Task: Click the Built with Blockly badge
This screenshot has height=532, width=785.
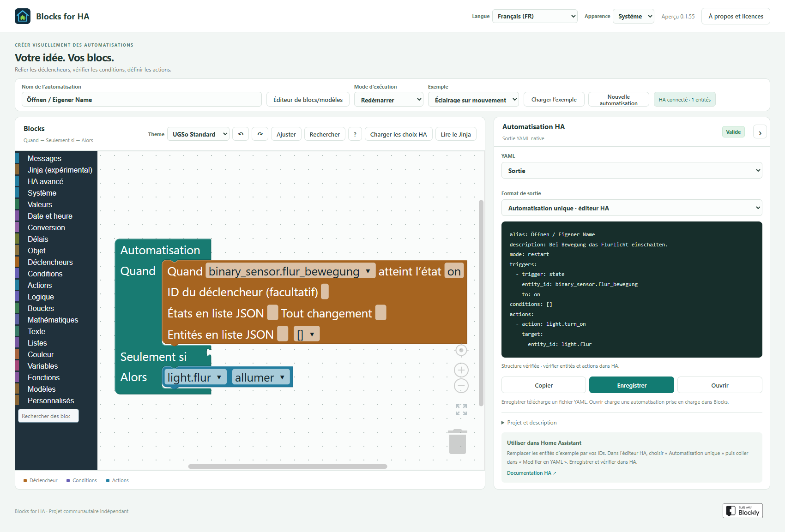Action: (x=743, y=511)
